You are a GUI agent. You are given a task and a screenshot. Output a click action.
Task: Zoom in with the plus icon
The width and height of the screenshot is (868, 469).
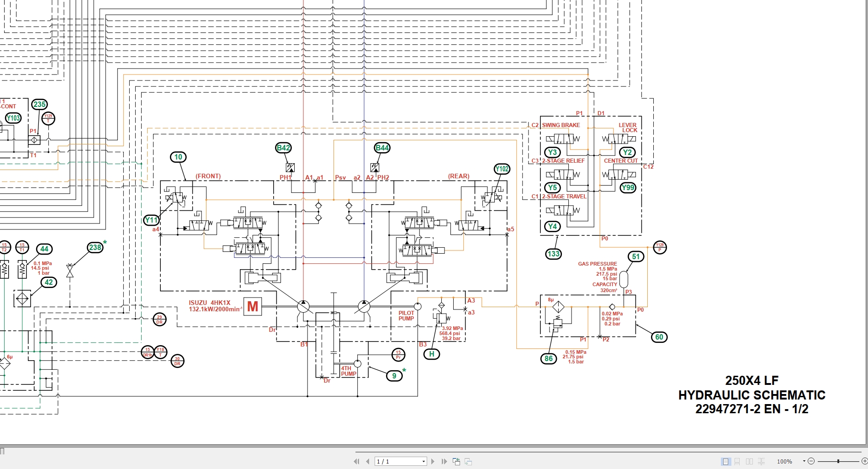tap(865, 461)
